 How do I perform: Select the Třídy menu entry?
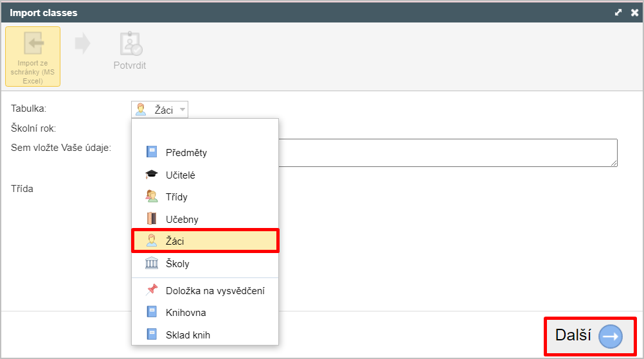click(x=205, y=197)
